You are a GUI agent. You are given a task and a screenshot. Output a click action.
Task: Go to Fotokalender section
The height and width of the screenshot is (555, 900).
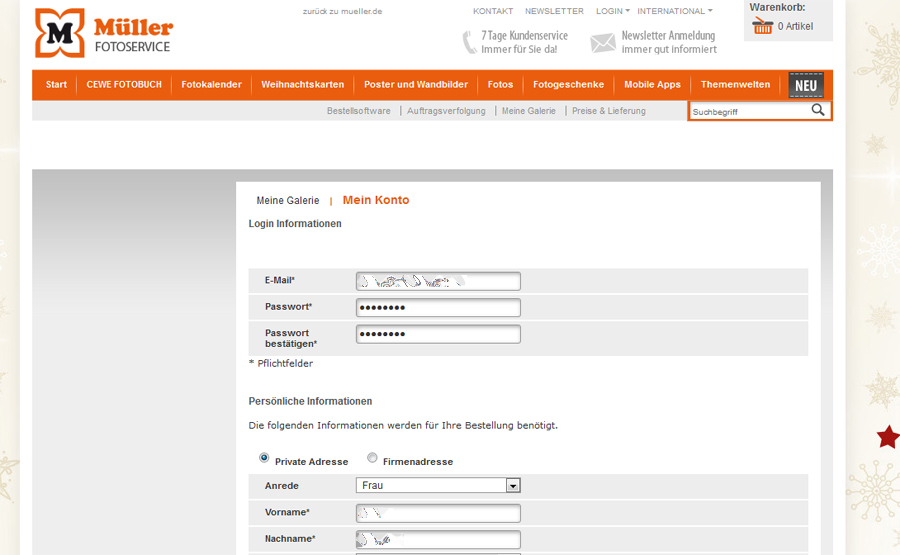211,84
